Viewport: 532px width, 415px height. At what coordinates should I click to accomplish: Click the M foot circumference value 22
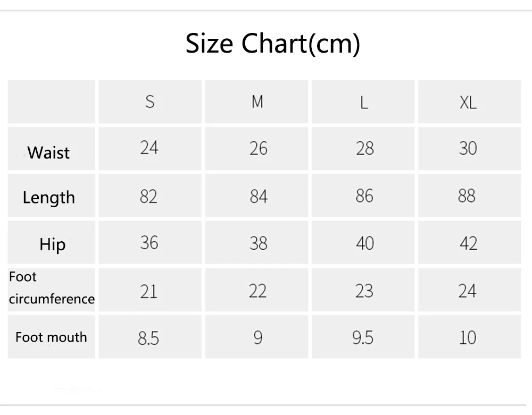click(x=257, y=291)
